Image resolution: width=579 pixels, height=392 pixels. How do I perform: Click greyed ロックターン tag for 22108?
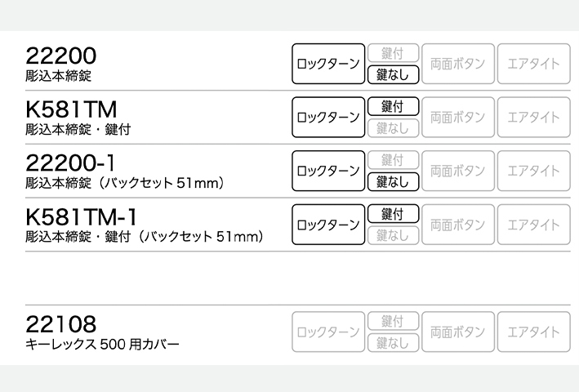coord(328,332)
